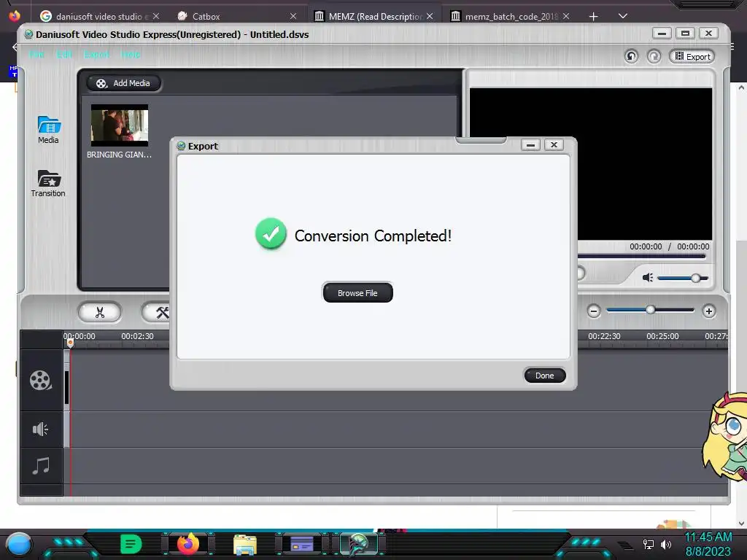This screenshot has width=747, height=560.
Task: Open the Export menu
Action: tap(97, 54)
